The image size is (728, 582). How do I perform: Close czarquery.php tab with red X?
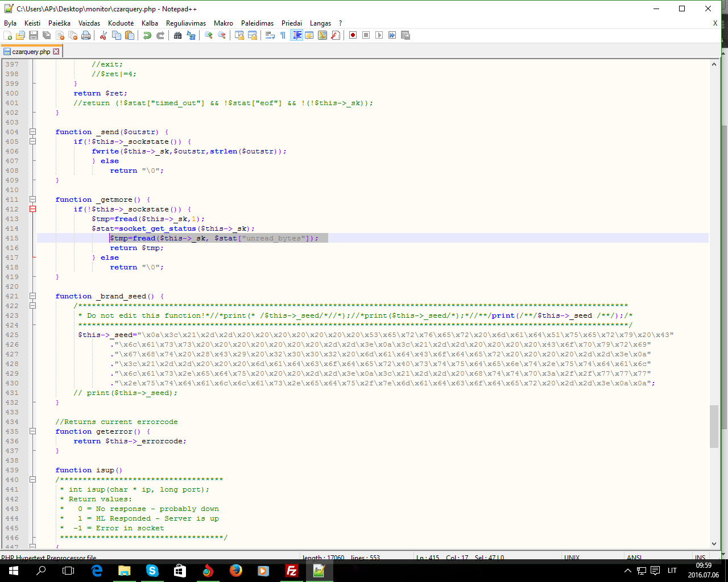point(56,51)
